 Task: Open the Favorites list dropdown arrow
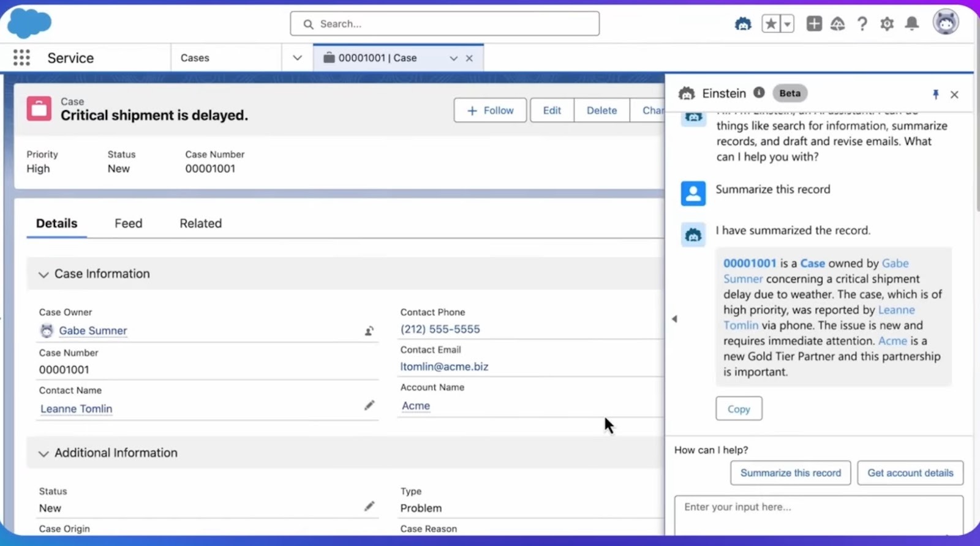(787, 24)
